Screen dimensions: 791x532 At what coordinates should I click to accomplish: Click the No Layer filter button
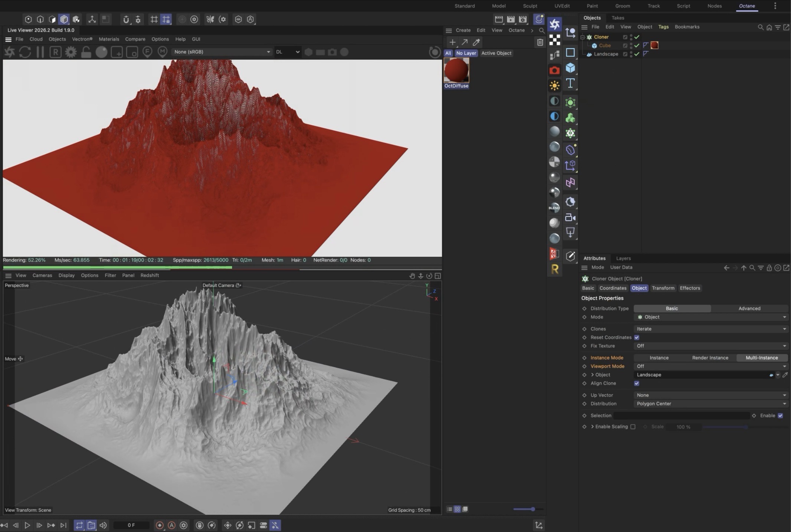[466, 53]
